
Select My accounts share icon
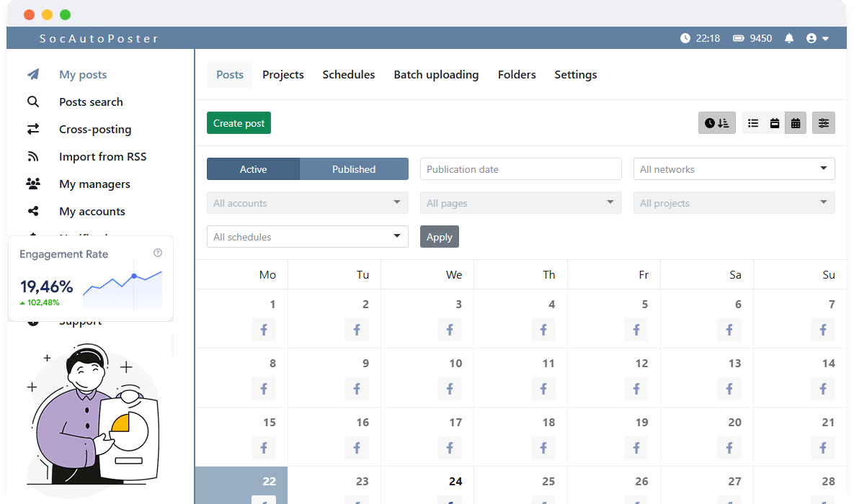click(33, 211)
